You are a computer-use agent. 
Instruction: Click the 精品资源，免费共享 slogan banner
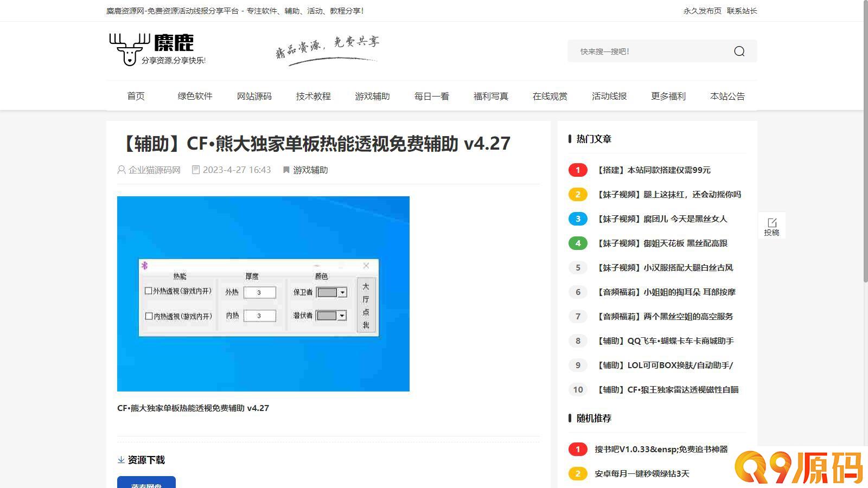(327, 50)
